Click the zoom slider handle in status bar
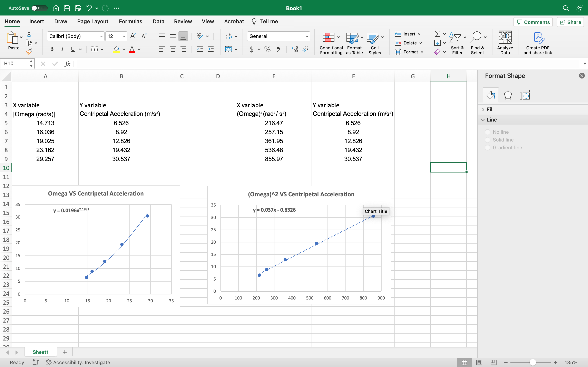 (533, 362)
